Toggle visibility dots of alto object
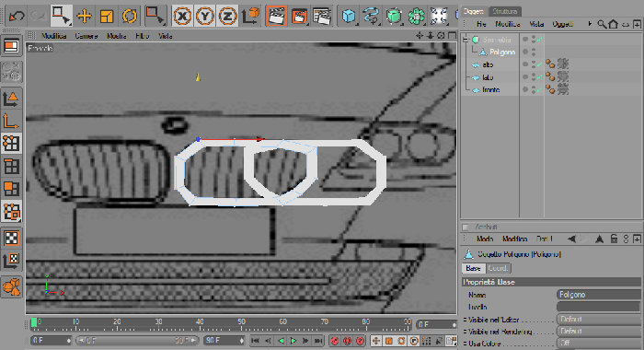This screenshot has height=350, width=644. (x=534, y=64)
